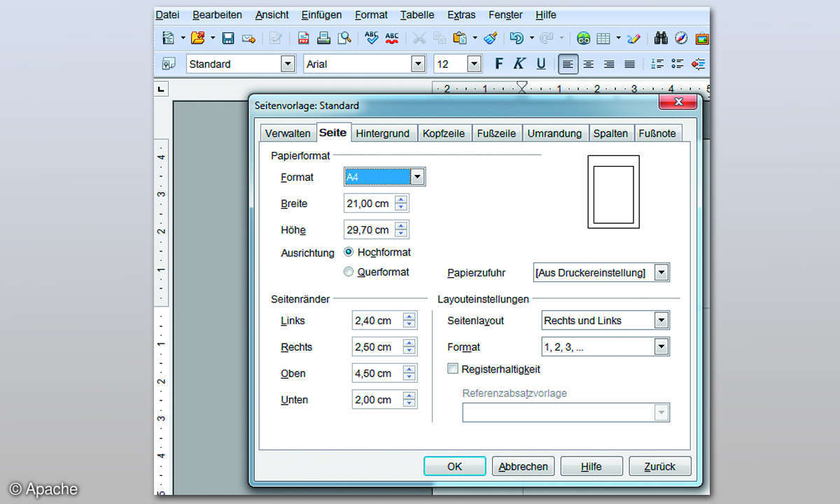Screen dimensions: 840x504
Task: Switch to the Kopfzeile tab
Action: click(x=444, y=133)
